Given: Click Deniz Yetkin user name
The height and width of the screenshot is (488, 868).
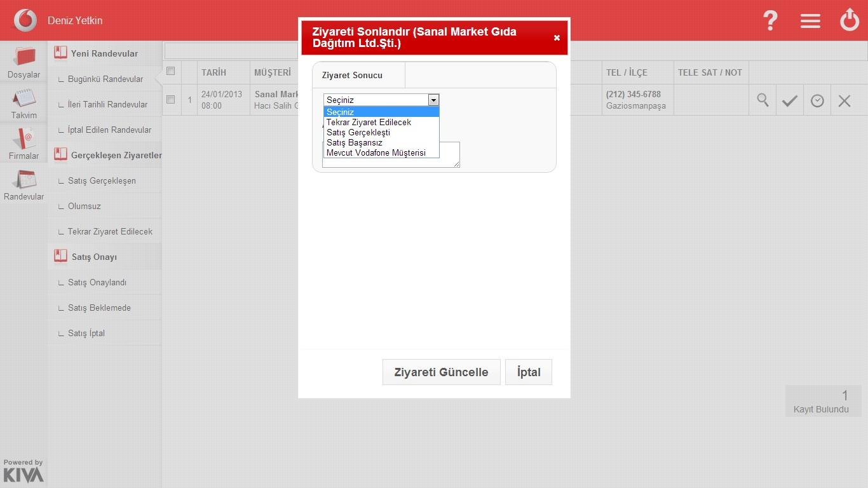Looking at the screenshot, I should 75,20.
